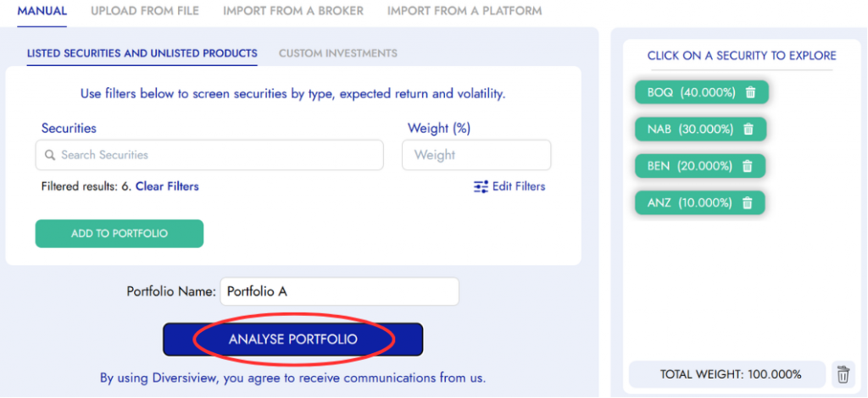Viewport: 868px width, 398px height.
Task: Delete ANZ holding via trash icon
Action: (747, 203)
